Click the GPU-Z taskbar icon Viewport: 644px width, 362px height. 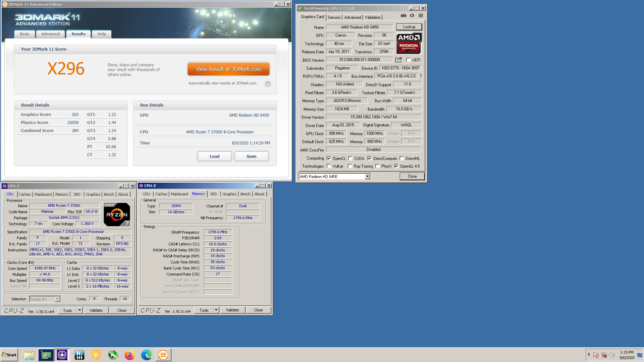click(x=46, y=355)
